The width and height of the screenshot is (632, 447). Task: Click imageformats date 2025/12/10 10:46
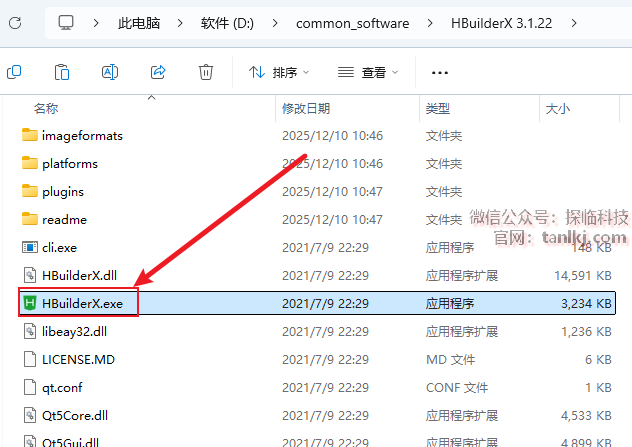tap(333, 136)
